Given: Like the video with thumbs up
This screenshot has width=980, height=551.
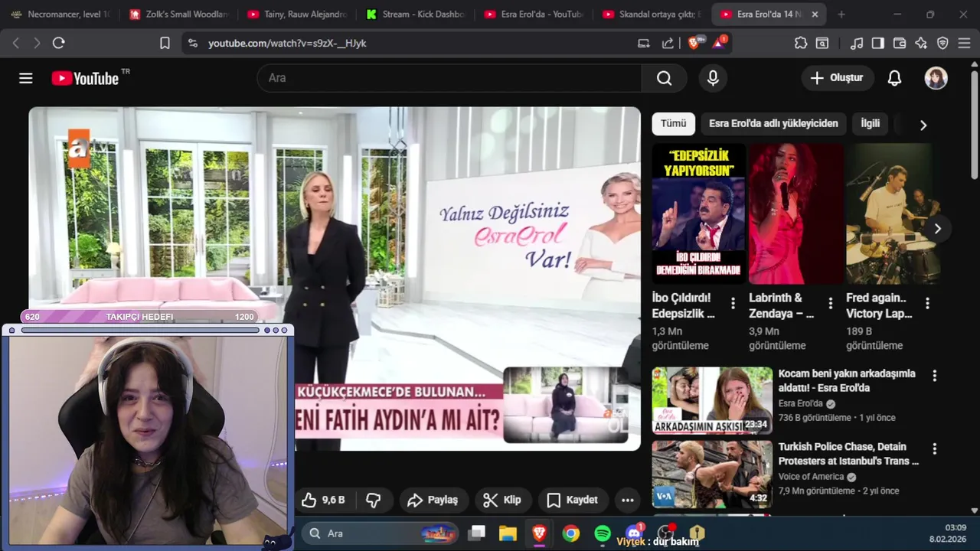Looking at the screenshot, I should pos(323,500).
